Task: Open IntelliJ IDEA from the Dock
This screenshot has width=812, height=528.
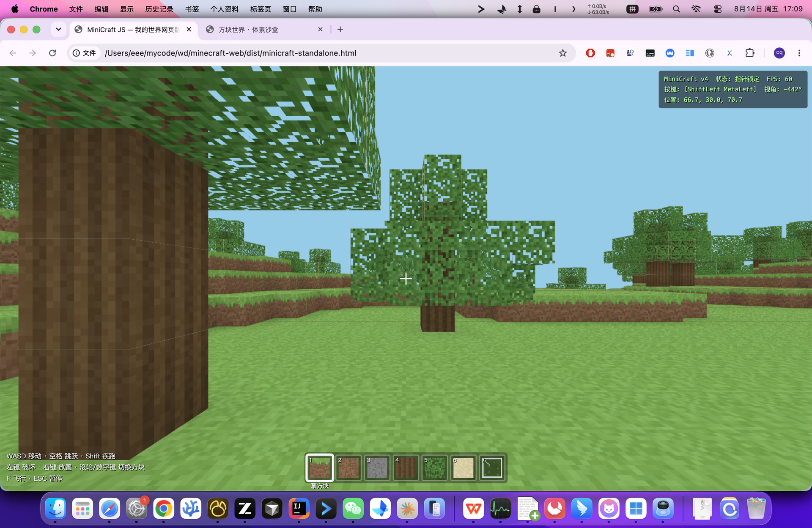Action: pyautogui.click(x=299, y=508)
